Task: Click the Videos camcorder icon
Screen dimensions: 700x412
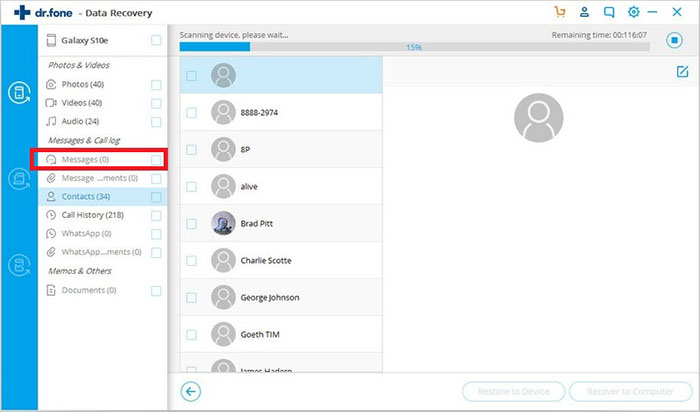Action: click(x=51, y=103)
